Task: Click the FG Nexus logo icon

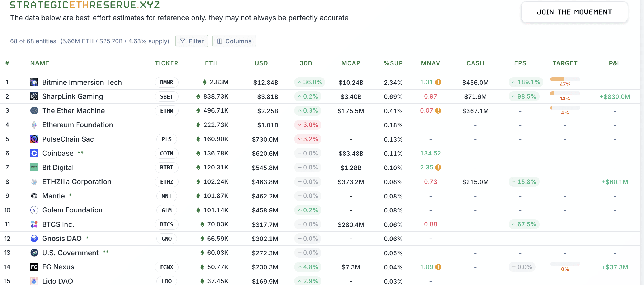Action: click(34, 267)
